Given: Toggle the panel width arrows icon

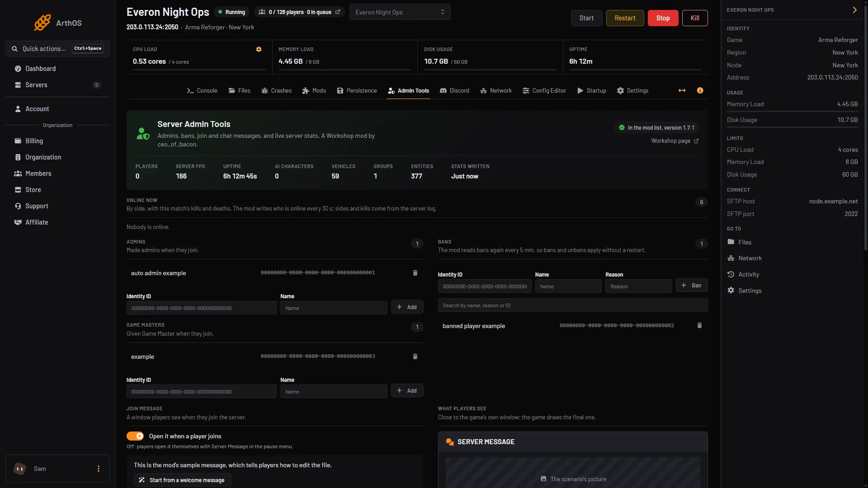Looking at the screenshot, I should [682, 90].
